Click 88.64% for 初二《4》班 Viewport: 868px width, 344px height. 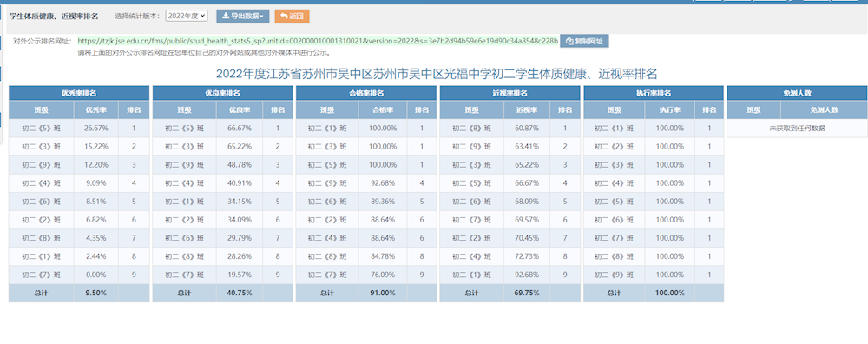[x=383, y=238]
